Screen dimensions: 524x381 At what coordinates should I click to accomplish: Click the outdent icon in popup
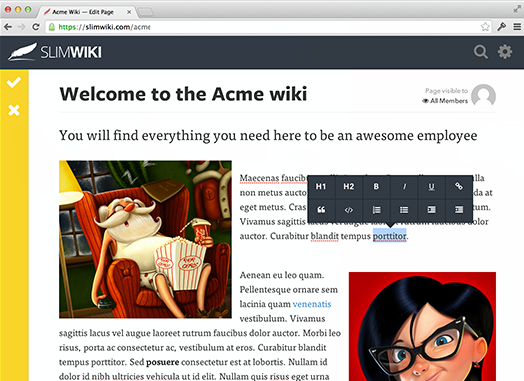(x=431, y=210)
